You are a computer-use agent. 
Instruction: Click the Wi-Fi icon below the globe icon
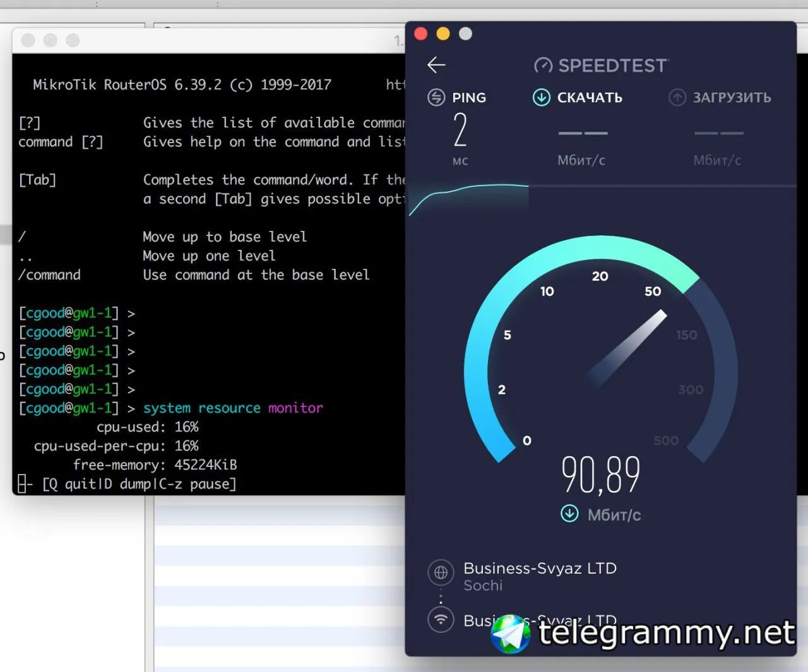pyautogui.click(x=441, y=619)
